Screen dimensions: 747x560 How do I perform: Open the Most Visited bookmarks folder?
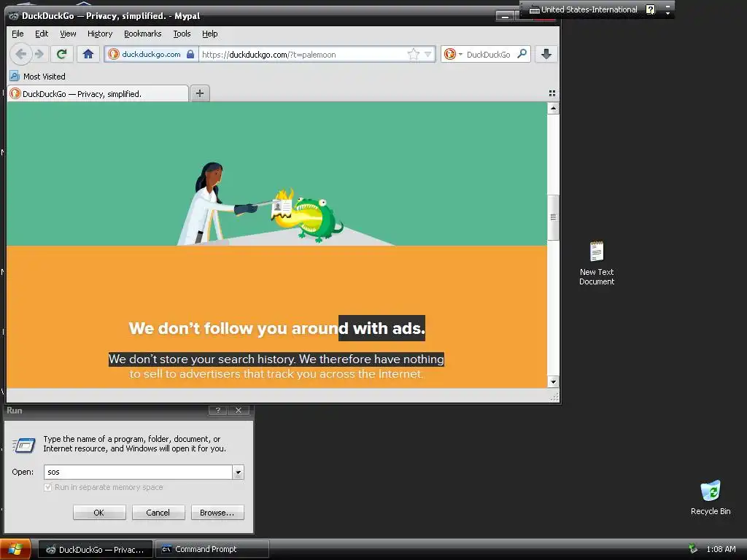38,76
